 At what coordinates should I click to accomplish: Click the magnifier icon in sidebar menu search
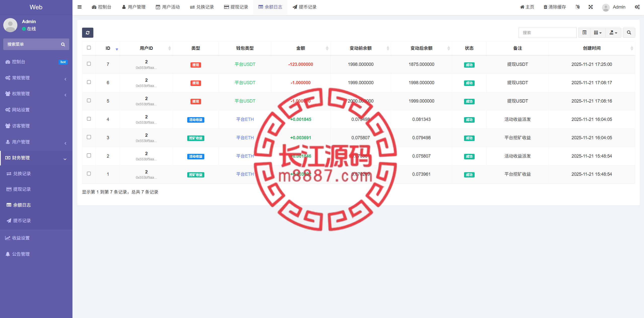click(x=63, y=44)
